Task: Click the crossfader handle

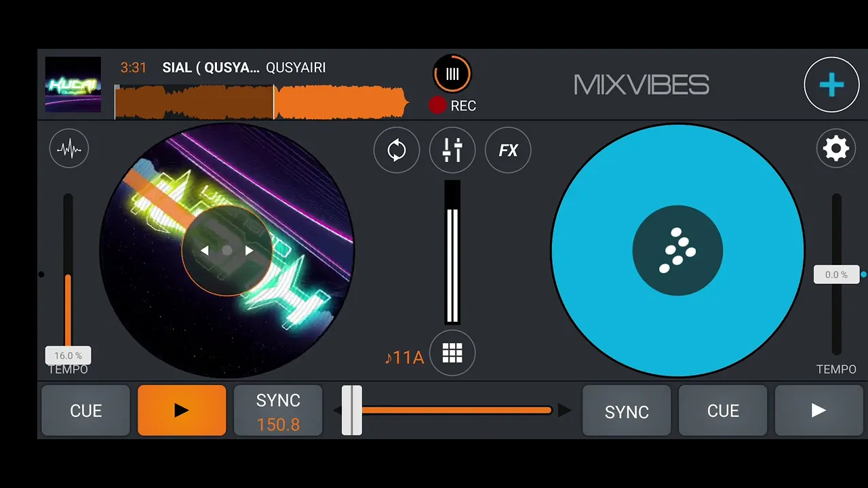Action: (352, 410)
